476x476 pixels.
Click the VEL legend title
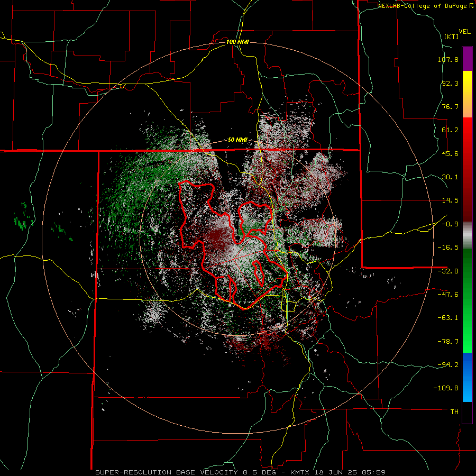(464, 32)
